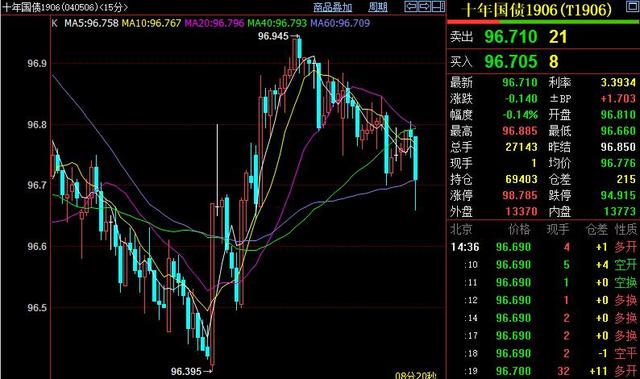Image resolution: width=640 pixels, height=379 pixels.
Task: Select the 14:36 trade row time
Action: point(465,247)
